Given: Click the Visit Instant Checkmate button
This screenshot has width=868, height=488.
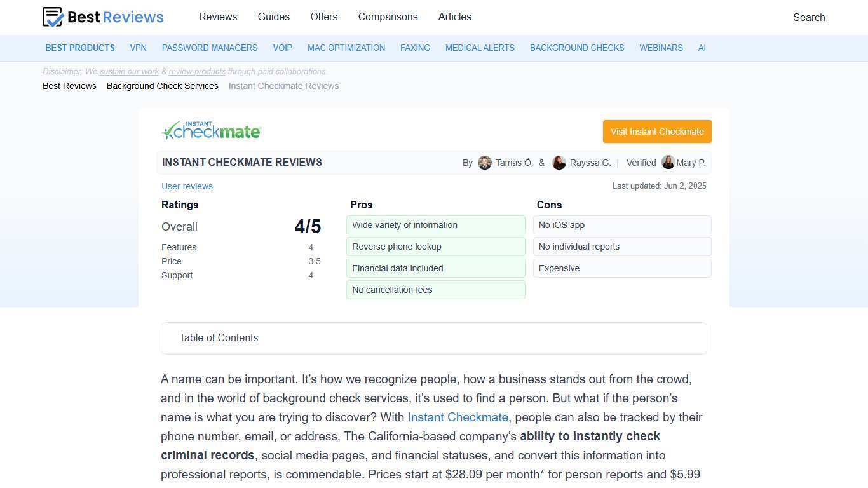Looking at the screenshot, I should [x=656, y=132].
